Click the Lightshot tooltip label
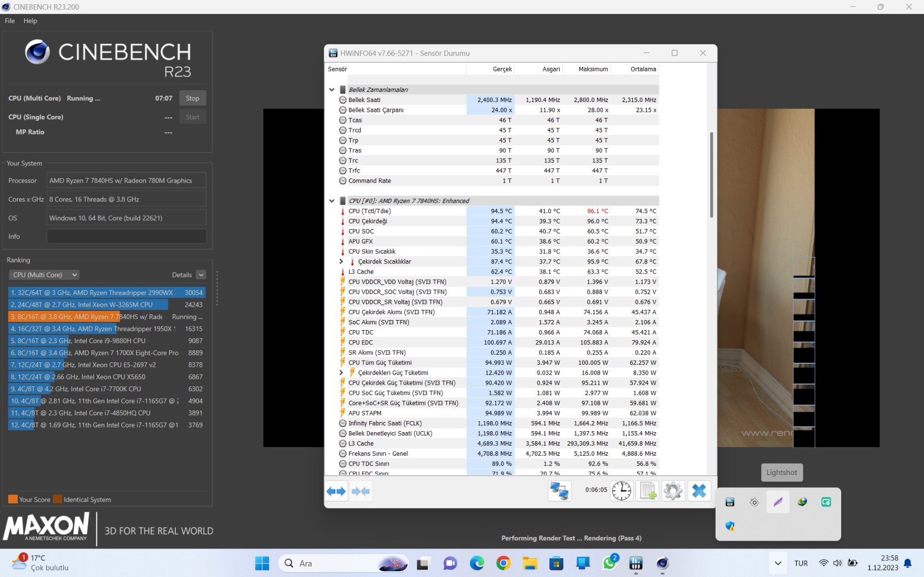This screenshot has height=577, width=924. (x=782, y=472)
